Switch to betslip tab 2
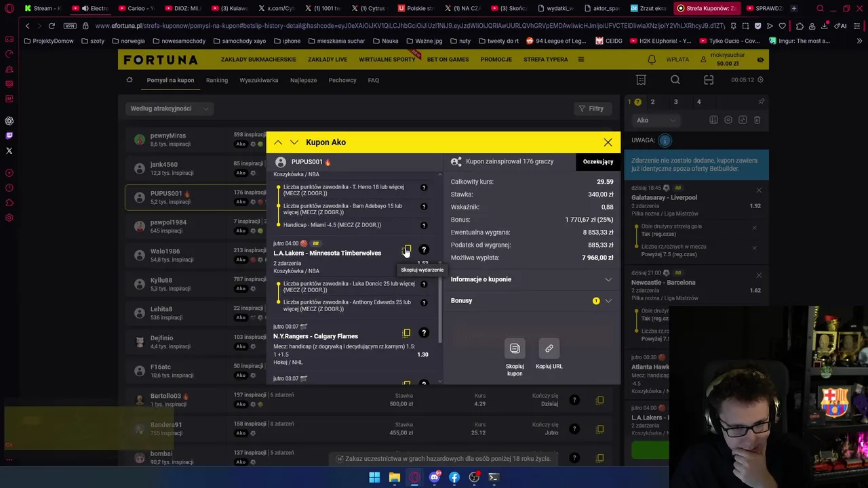 pyautogui.click(x=652, y=102)
